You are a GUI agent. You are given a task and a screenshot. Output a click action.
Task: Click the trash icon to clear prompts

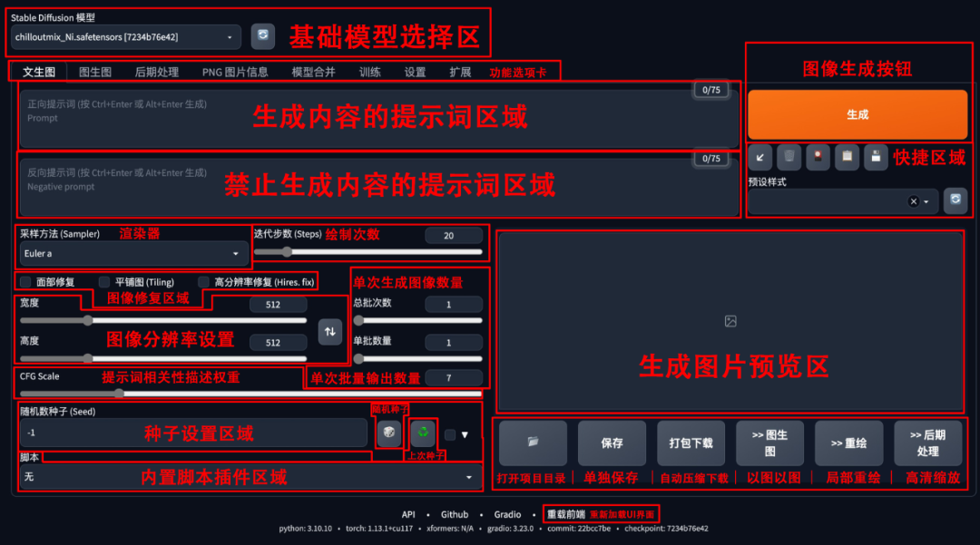789,157
